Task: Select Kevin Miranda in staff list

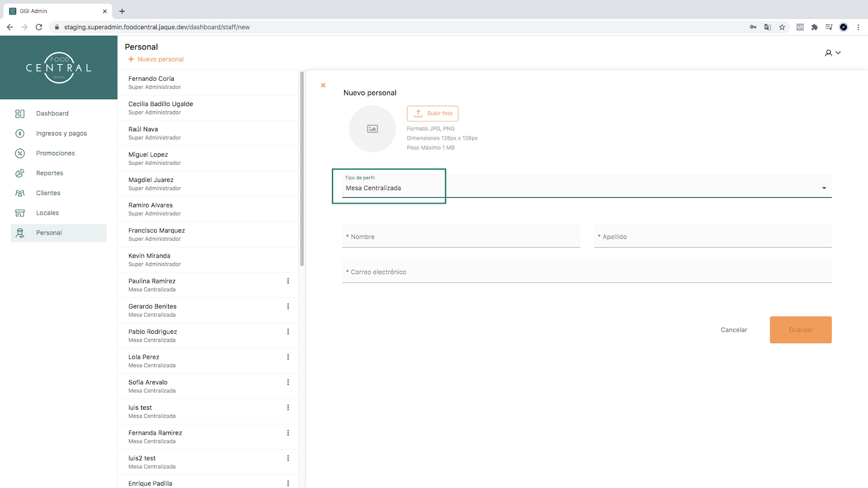Action: click(208, 260)
